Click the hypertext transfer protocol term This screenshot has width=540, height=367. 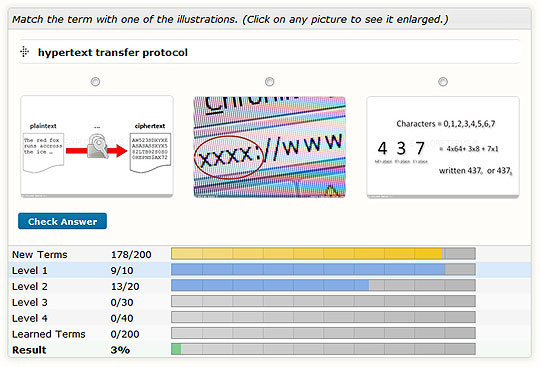113,52
